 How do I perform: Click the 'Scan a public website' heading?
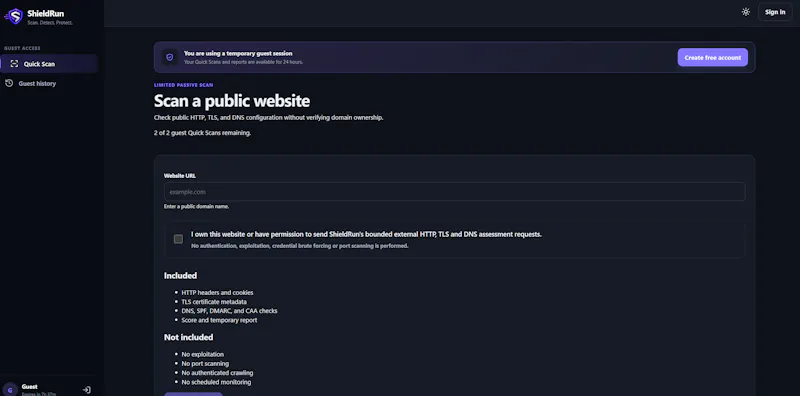(x=232, y=101)
